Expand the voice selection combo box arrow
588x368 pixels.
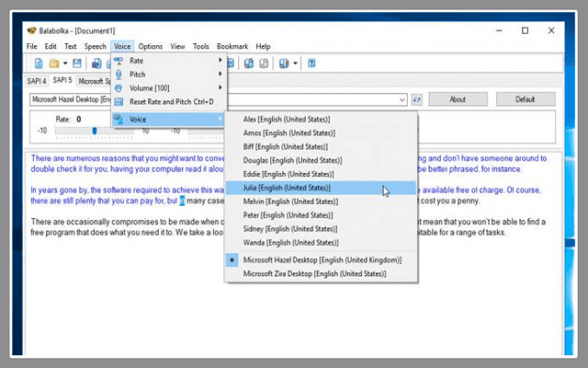tap(403, 99)
